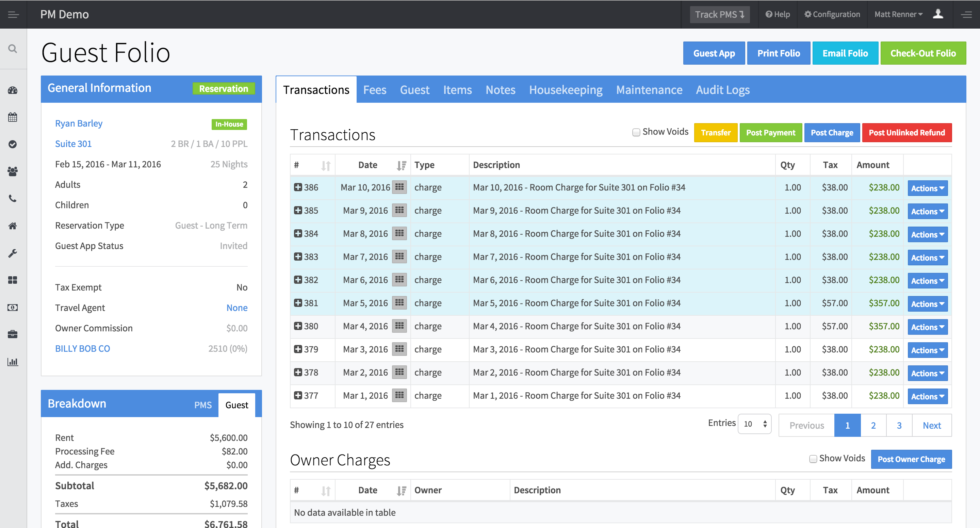Open Matt Renner user menu
980x528 pixels.
coord(898,14)
